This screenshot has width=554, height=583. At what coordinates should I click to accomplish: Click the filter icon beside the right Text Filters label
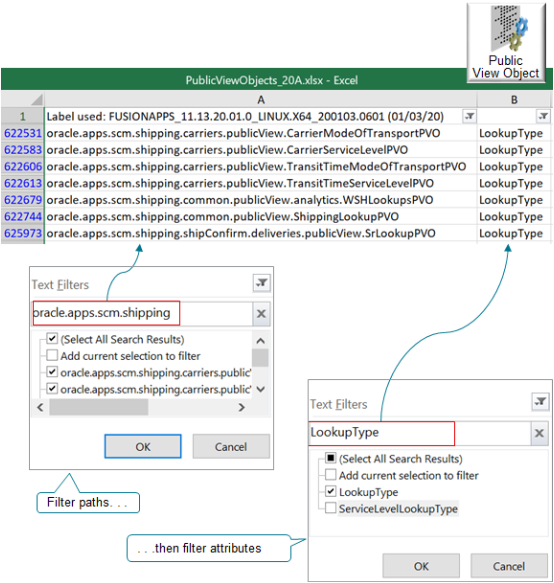[540, 402]
